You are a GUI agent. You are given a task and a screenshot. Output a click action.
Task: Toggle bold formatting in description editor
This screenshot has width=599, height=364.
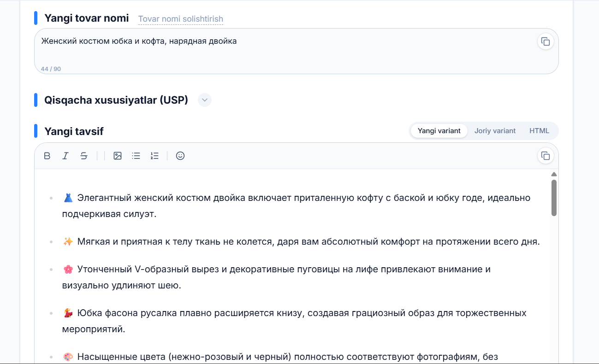[x=47, y=156]
